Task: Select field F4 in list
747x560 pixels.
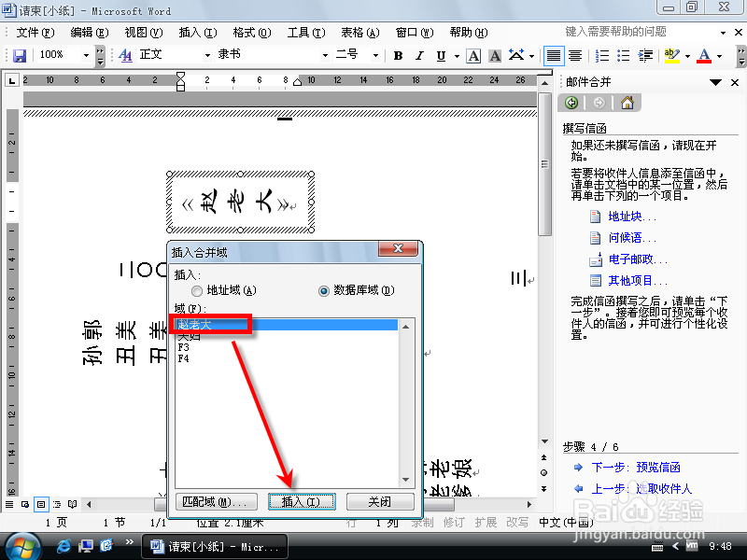Action: (x=183, y=358)
